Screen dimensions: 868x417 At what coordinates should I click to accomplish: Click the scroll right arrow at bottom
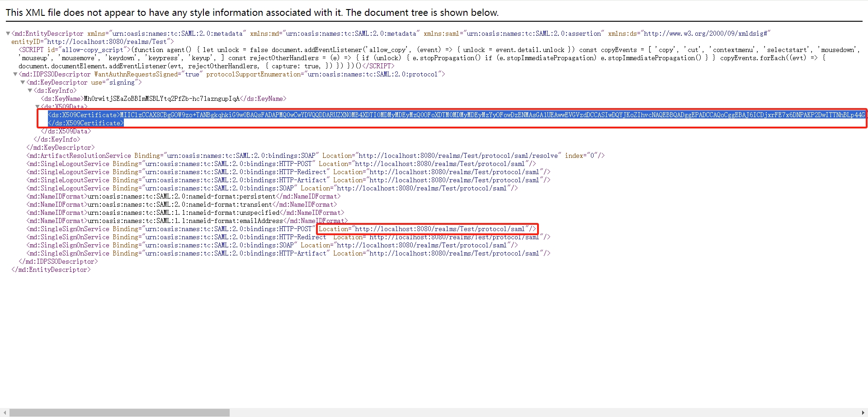click(x=863, y=412)
